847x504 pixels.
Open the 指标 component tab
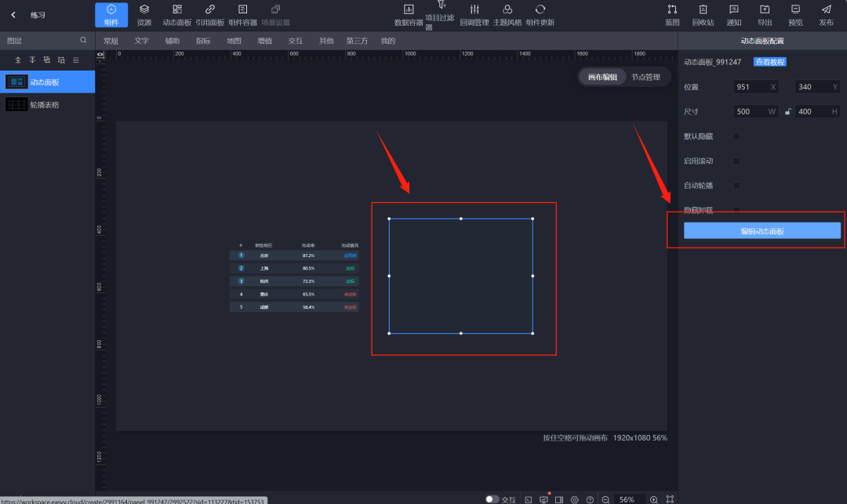[203, 41]
